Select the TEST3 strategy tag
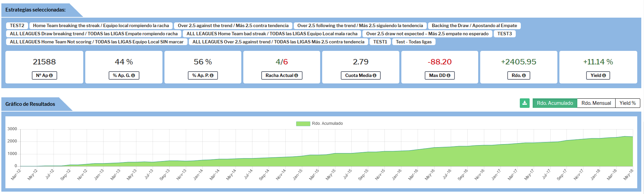 [x=505, y=34]
